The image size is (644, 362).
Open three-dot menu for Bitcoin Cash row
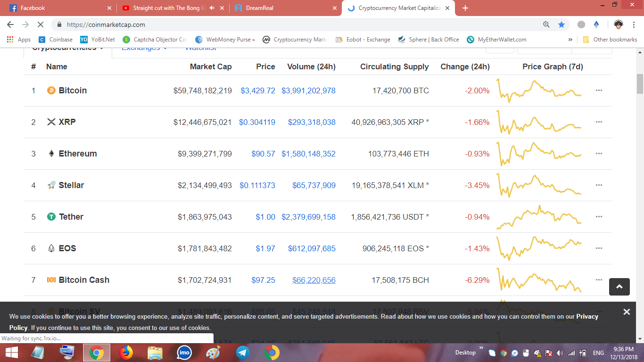click(599, 280)
